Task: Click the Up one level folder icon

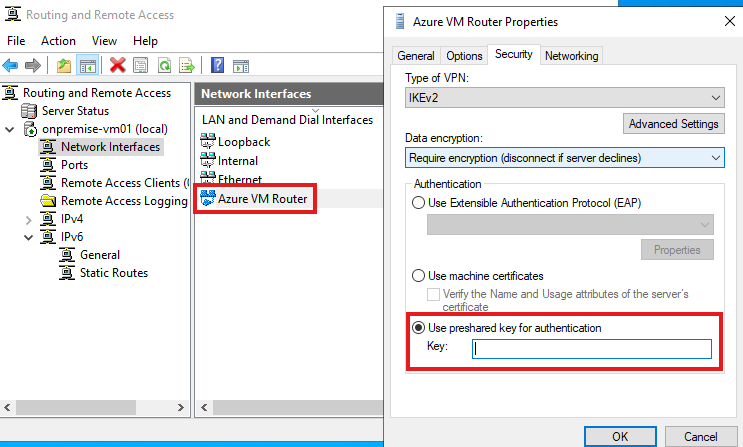Action: coord(64,65)
